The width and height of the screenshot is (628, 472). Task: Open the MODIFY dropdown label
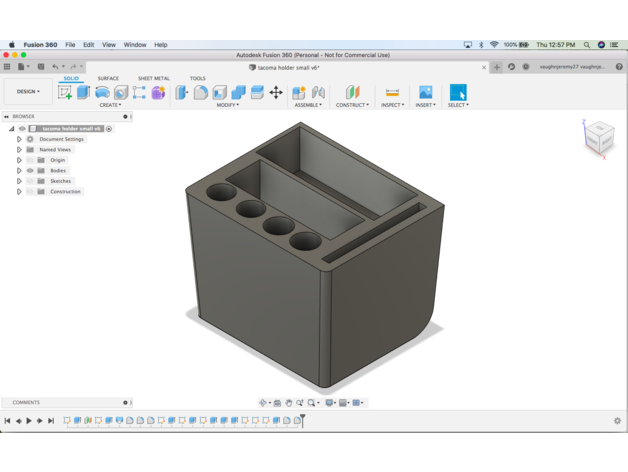tap(227, 105)
